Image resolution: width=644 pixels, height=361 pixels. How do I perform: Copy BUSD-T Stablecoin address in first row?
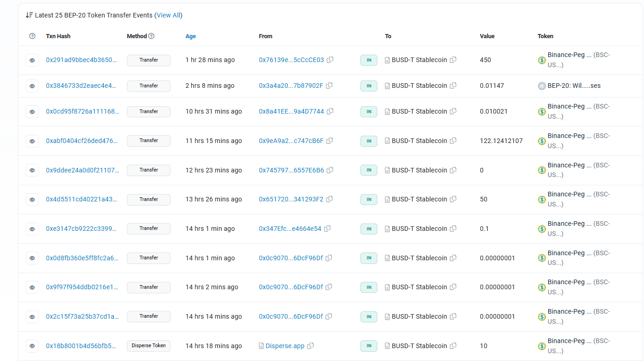pyautogui.click(x=453, y=60)
